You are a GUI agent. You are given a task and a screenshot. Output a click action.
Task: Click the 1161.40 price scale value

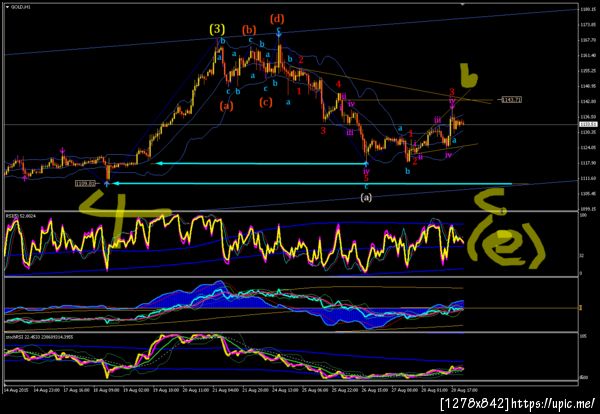click(x=587, y=55)
